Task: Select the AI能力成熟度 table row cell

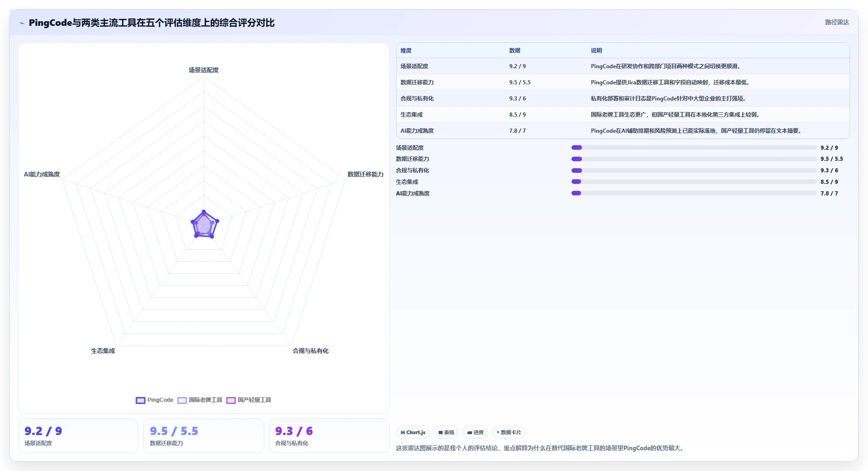Action: coord(417,131)
